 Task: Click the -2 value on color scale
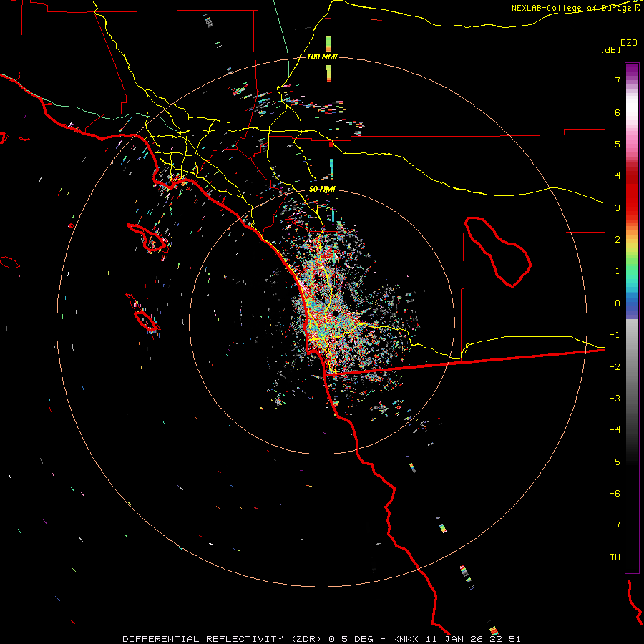point(615,367)
